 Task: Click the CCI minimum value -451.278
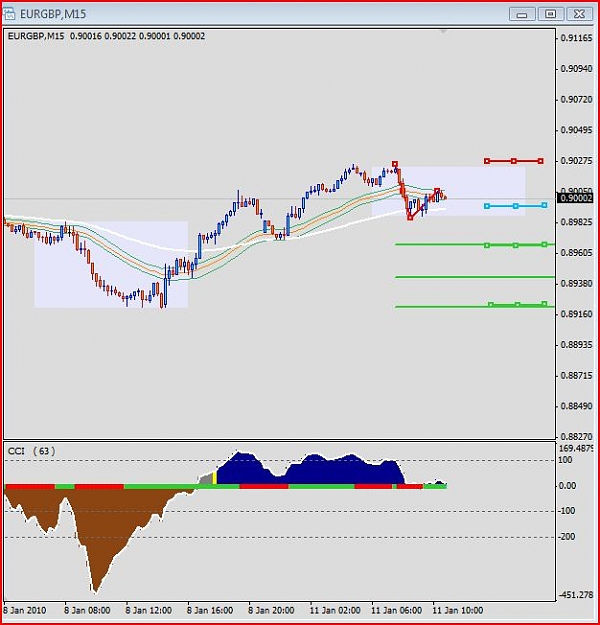pyautogui.click(x=576, y=595)
